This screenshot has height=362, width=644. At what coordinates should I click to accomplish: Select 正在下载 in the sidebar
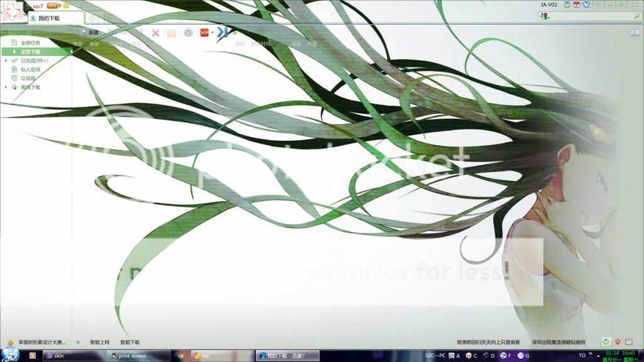(x=30, y=52)
